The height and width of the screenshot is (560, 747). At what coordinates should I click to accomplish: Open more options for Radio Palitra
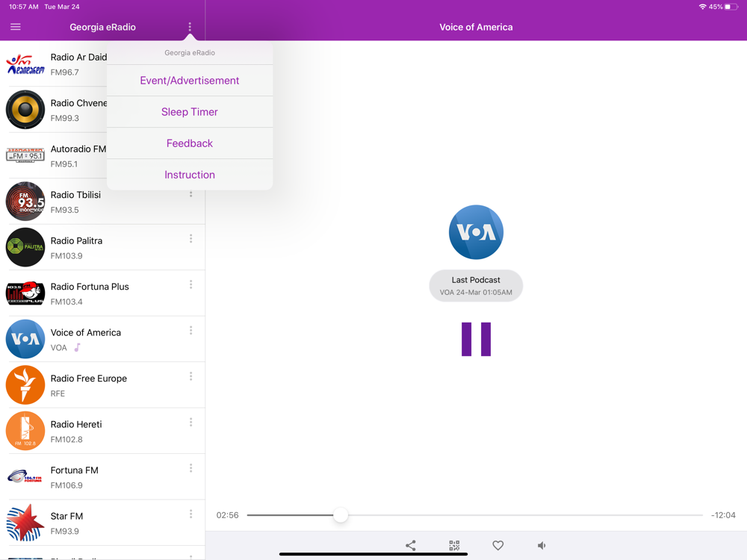(191, 239)
